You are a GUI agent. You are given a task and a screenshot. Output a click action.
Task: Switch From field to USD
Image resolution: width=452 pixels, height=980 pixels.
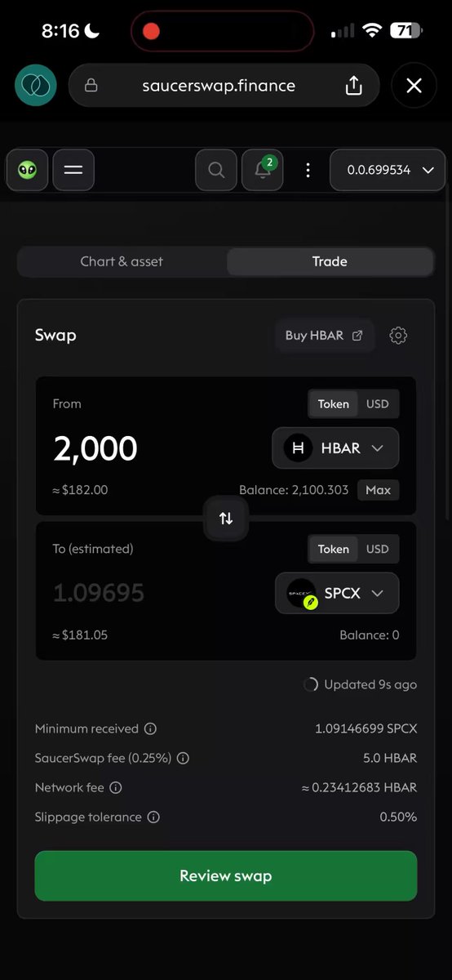coord(377,403)
